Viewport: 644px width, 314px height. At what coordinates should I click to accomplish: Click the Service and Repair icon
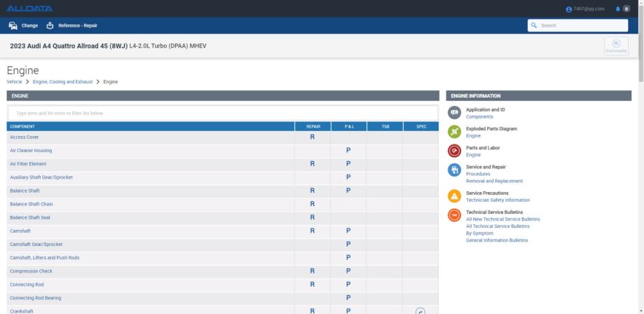point(454,170)
